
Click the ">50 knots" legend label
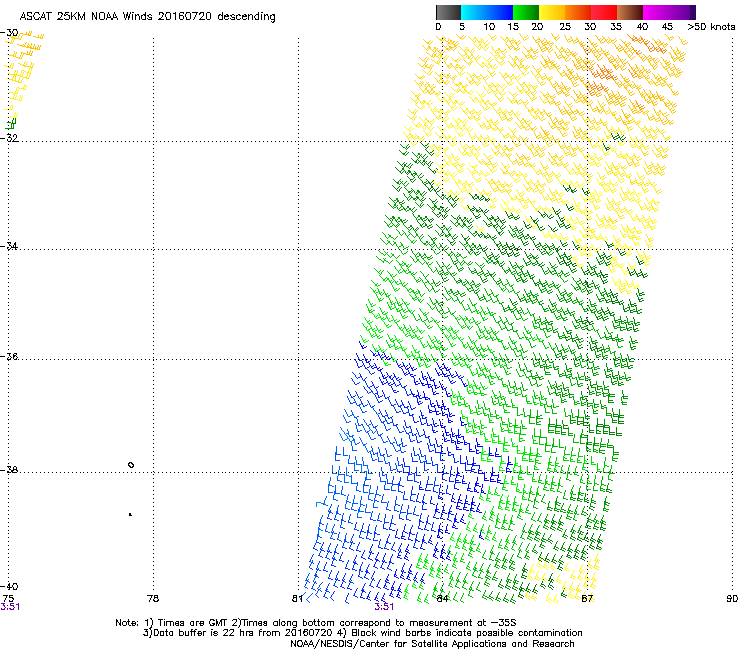pyautogui.click(x=711, y=27)
